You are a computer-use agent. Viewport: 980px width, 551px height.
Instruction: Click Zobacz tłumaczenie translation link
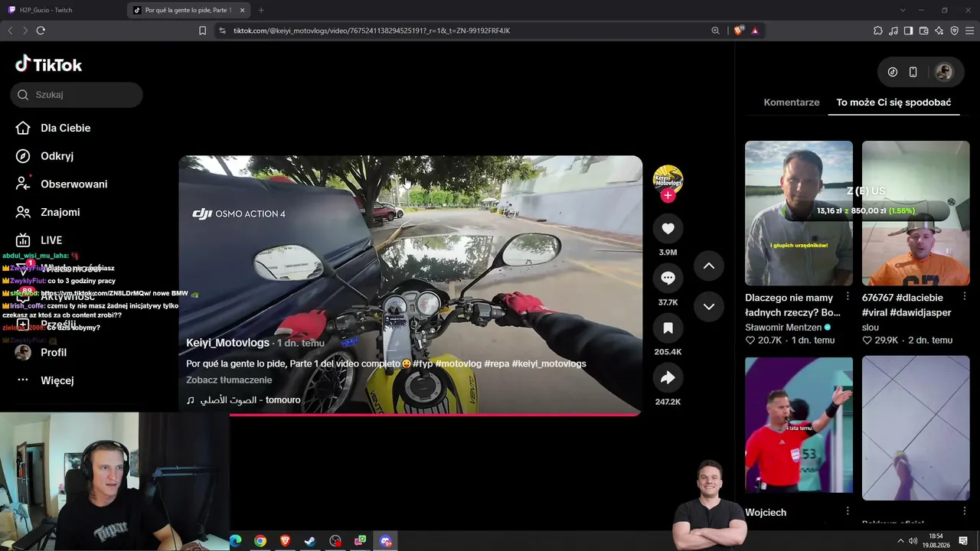click(229, 380)
